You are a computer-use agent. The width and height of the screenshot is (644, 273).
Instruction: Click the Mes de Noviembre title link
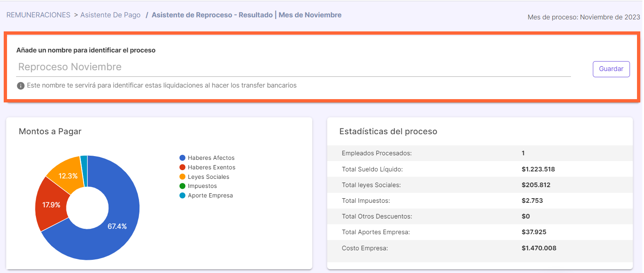coord(310,14)
